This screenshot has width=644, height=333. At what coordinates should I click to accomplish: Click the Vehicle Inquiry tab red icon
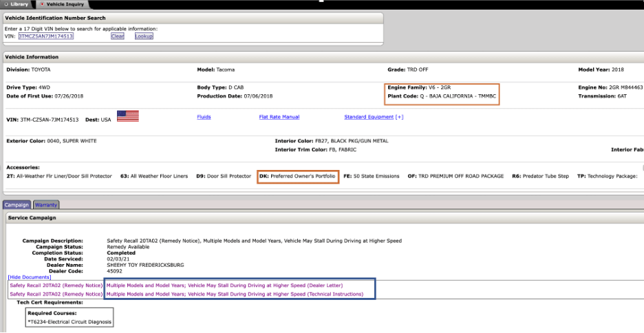42,4
